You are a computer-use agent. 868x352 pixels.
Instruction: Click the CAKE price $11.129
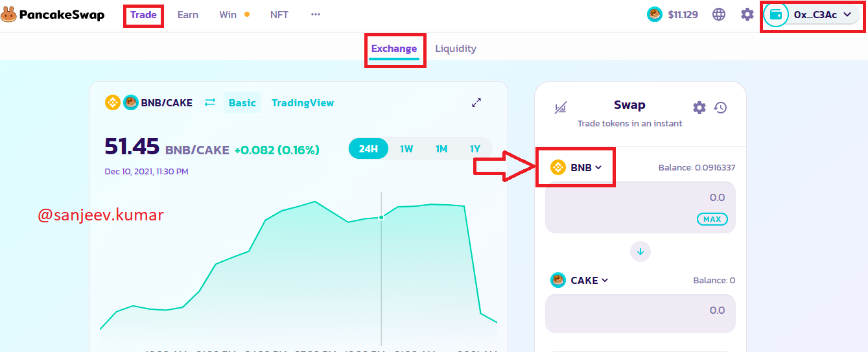pyautogui.click(x=683, y=14)
